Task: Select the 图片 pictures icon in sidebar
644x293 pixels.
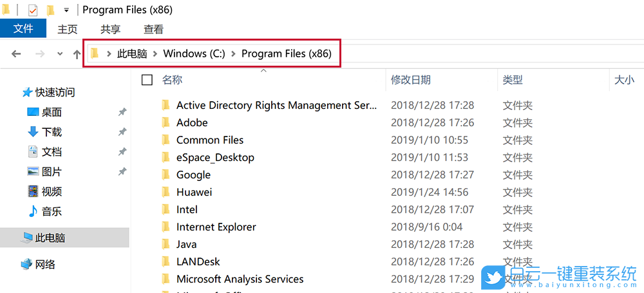Action: (x=33, y=172)
